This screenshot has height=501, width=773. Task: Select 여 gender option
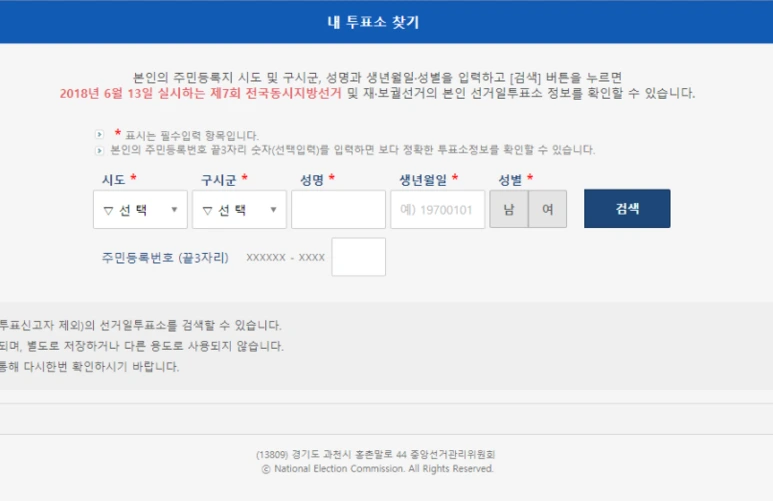coord(547,209)
